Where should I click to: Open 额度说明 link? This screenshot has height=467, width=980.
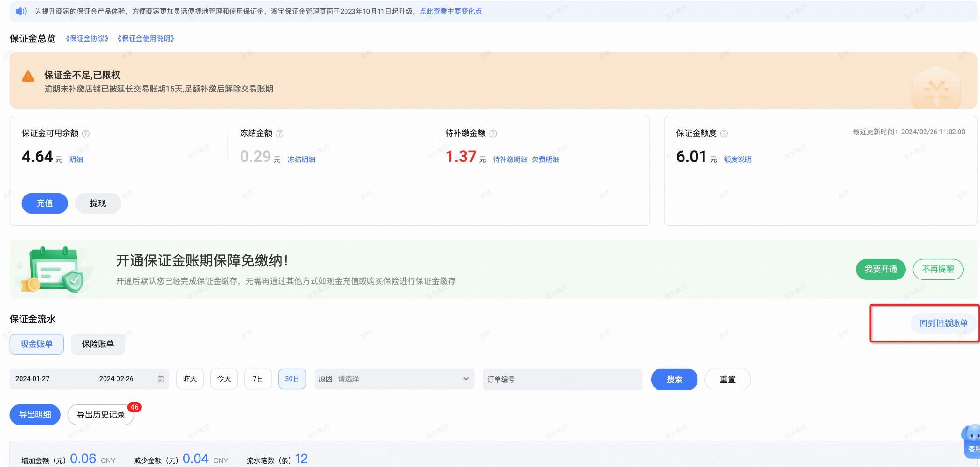coord(738,160)
